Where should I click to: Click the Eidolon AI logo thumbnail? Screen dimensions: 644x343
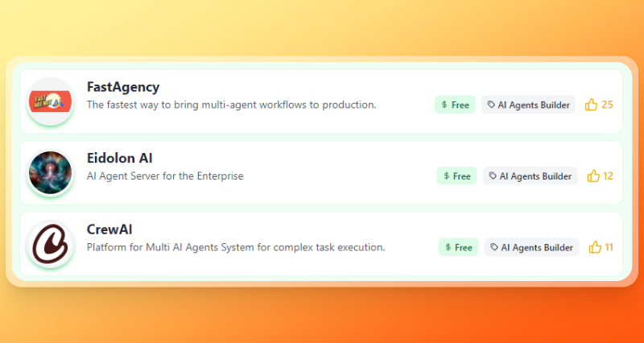(50, 173)
